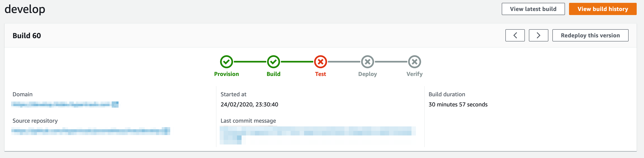Open View build history
644x158 pixels.
[x=602, y=9]
